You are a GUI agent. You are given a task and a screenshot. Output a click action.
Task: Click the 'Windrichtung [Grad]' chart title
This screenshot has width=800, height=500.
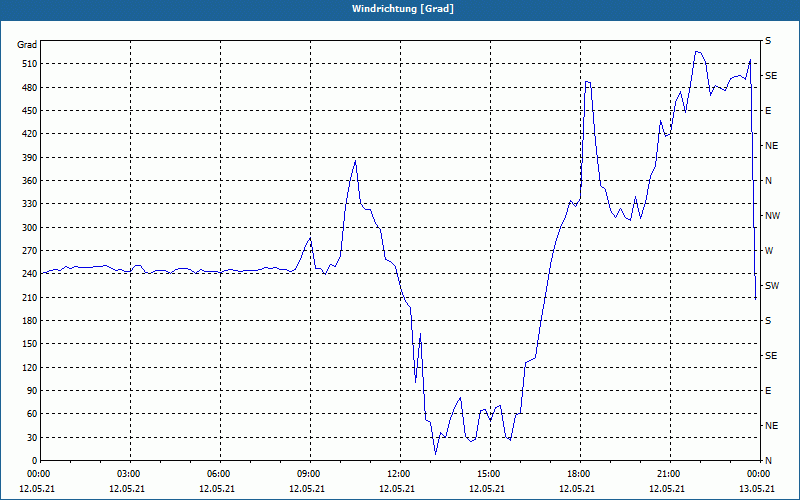(x=403, y=9)
